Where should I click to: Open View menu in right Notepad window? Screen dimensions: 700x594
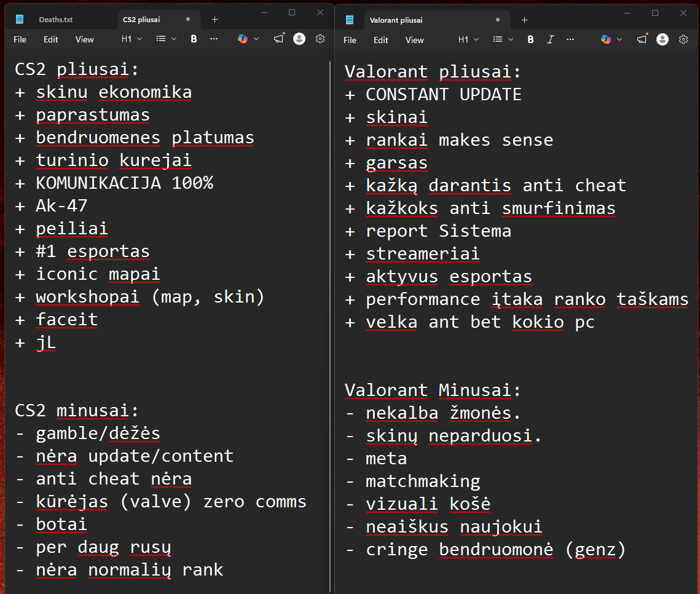coord(414,40)
